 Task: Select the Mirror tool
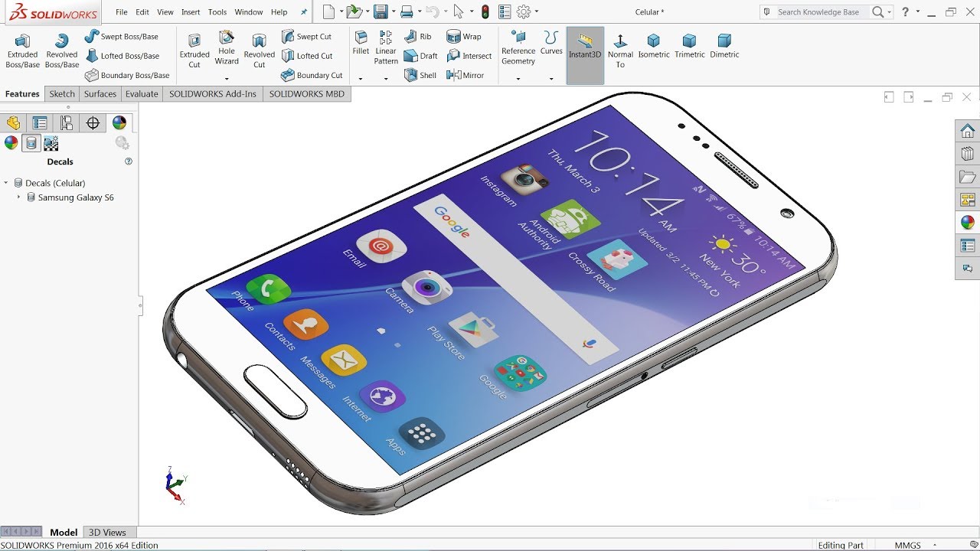pyautogui.click(x=465, y=75)
